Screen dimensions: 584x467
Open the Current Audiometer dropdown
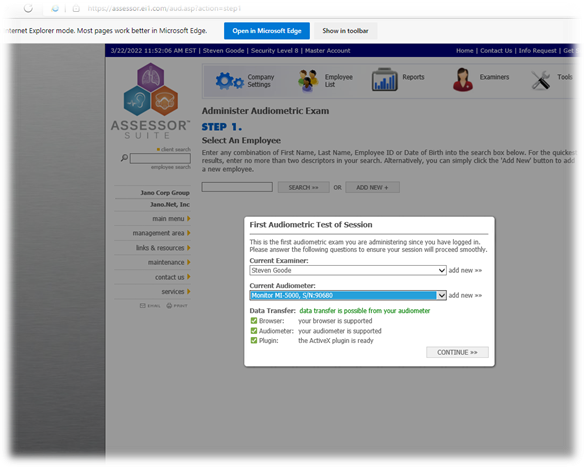click(348, 295)
